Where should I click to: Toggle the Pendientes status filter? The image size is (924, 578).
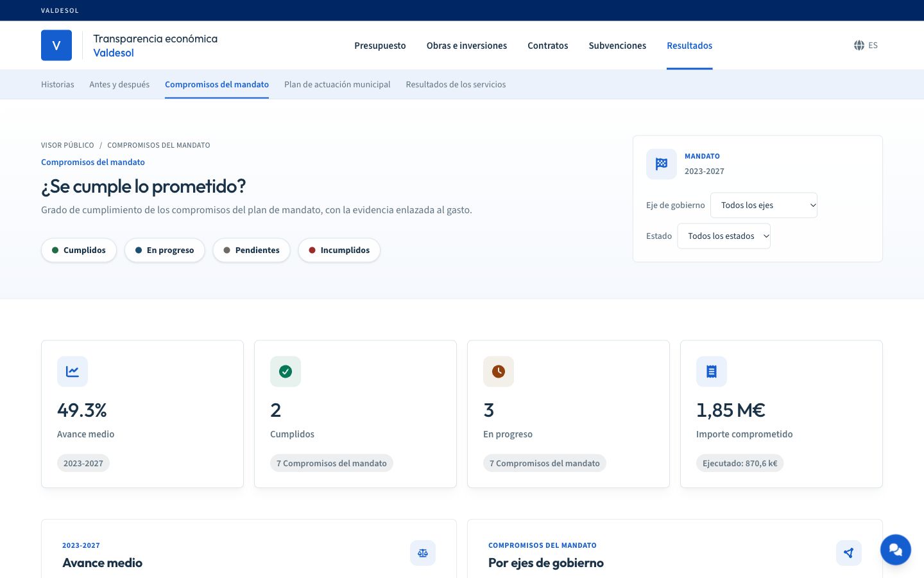[x=252, y=250]
